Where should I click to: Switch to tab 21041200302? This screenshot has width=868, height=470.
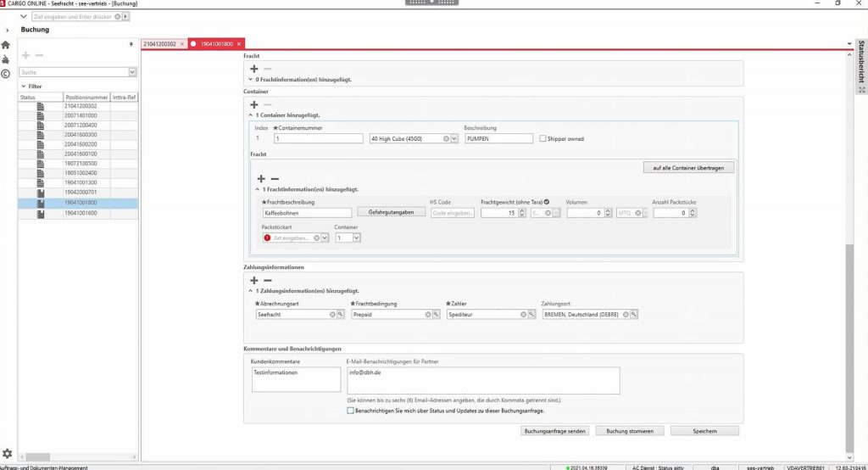coord(159,44)
